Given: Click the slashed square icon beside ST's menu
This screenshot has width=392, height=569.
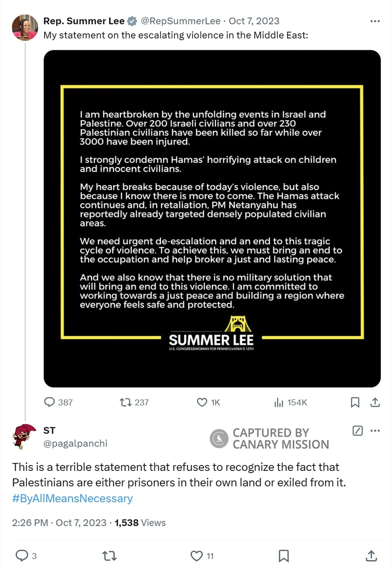Looking at the screenshot, I should tap(358, 431).
